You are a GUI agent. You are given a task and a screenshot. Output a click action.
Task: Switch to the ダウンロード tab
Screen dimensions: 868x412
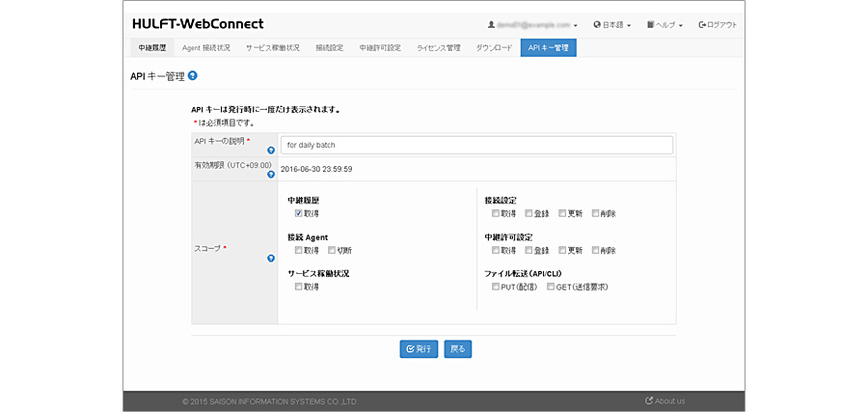pyautogui.click(x=495, y=48)
